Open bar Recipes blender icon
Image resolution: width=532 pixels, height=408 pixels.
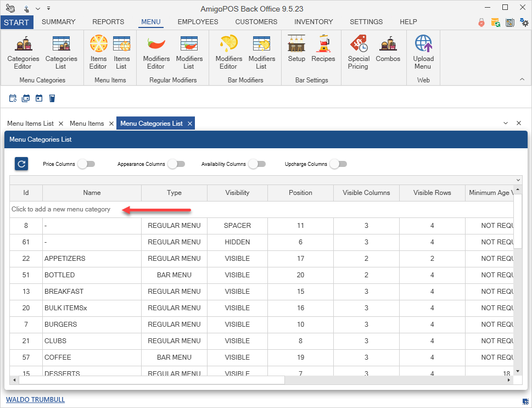323,49
